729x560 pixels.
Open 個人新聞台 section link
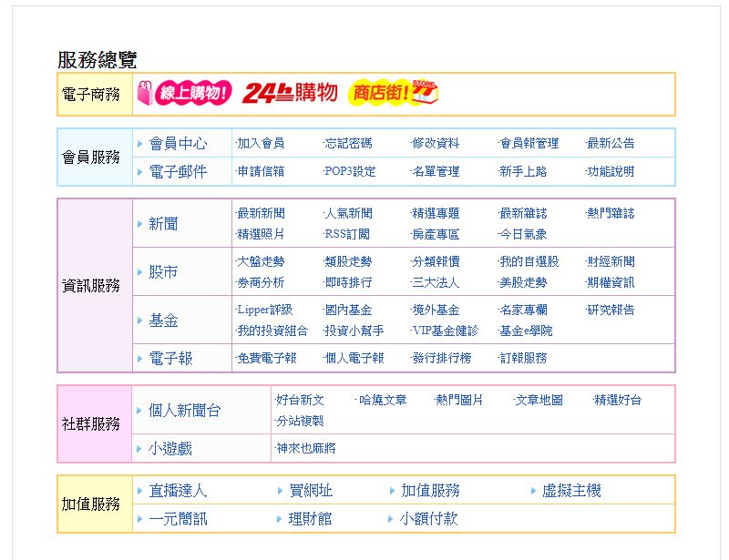click(185, 411)
